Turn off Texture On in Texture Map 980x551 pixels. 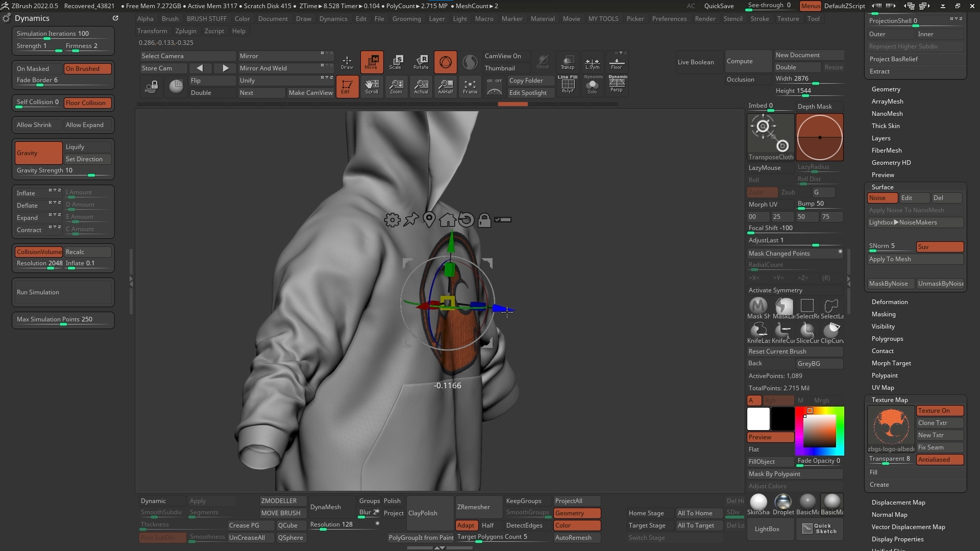point(939,410)
